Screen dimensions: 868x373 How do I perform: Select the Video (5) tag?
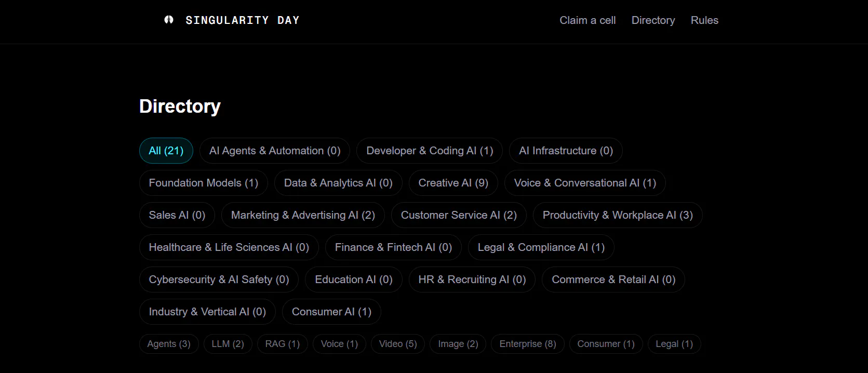pyautogui.click(x=398, y=344)
